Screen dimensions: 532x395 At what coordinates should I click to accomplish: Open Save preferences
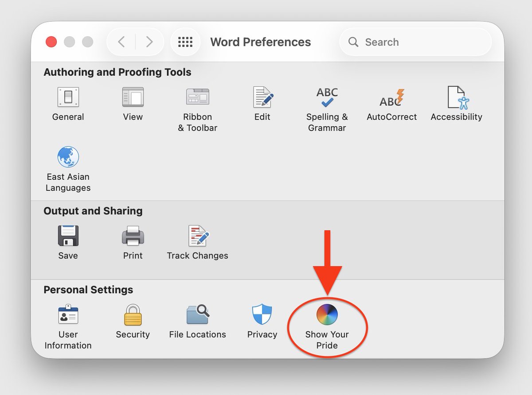point(68,242)
